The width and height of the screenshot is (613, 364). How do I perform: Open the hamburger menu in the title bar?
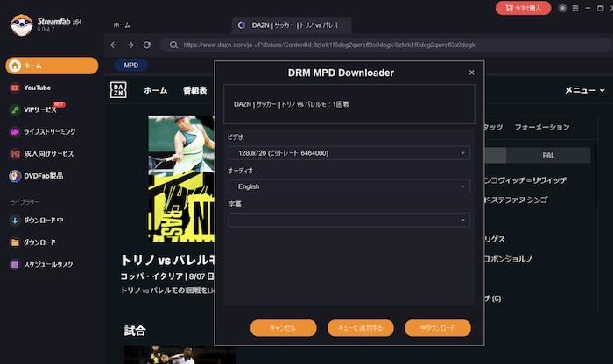[x=575, y=8]
